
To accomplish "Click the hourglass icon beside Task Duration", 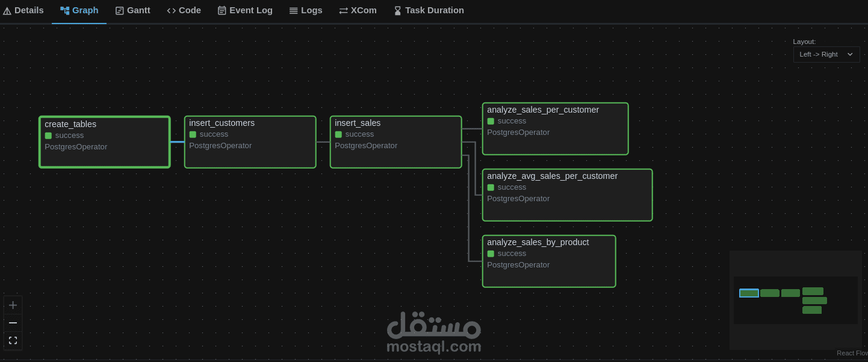I will coord(397,10).
